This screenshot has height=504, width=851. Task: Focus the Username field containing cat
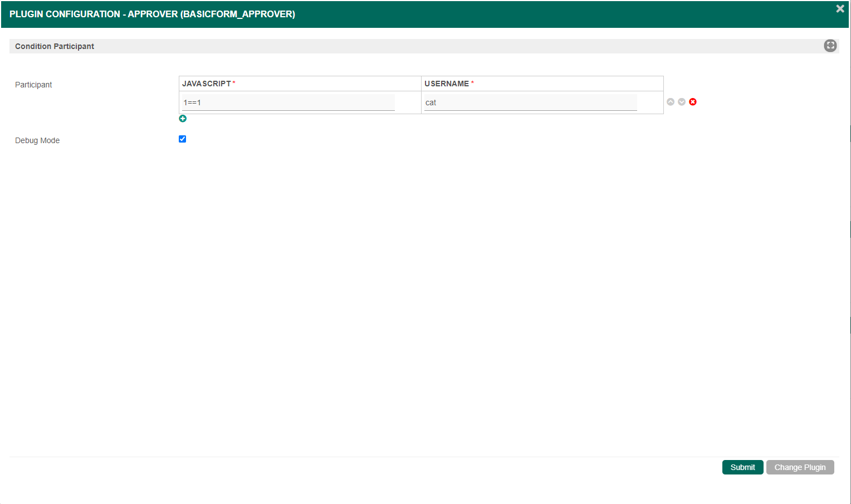pos(531,102)
